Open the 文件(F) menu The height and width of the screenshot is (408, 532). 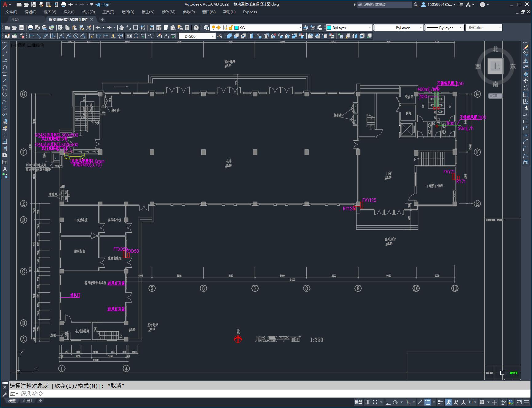[11, 12]
